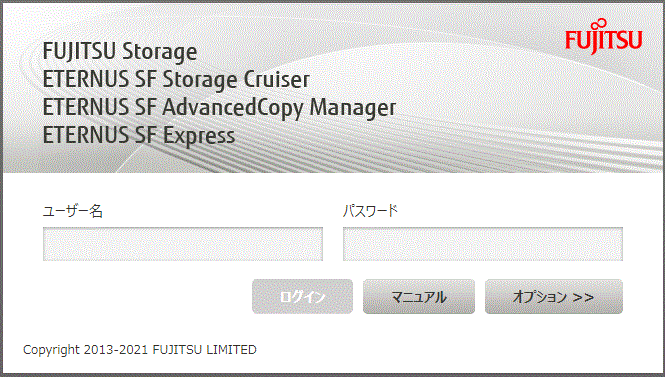
Task: Click the ログイン button
Action: (302, 297)
